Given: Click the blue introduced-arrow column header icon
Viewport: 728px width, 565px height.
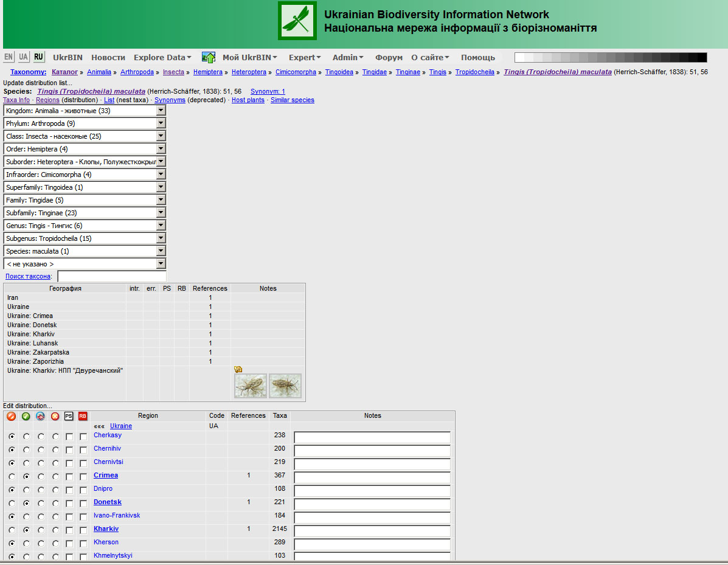Looking at the screenshot, I should tap(41, 416).
